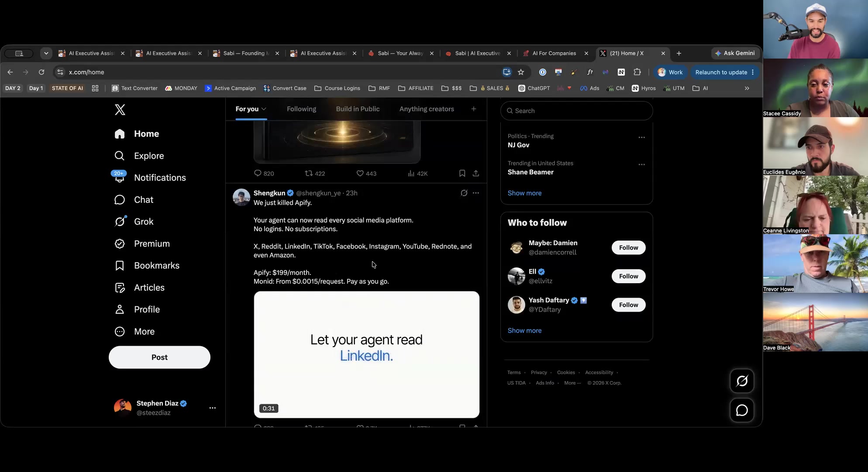Follow Ell @ellvitz

(628, 276)
